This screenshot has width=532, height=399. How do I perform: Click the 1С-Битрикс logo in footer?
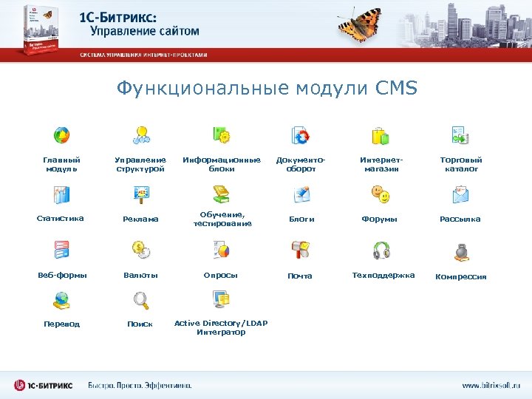[x=43, y=386]
